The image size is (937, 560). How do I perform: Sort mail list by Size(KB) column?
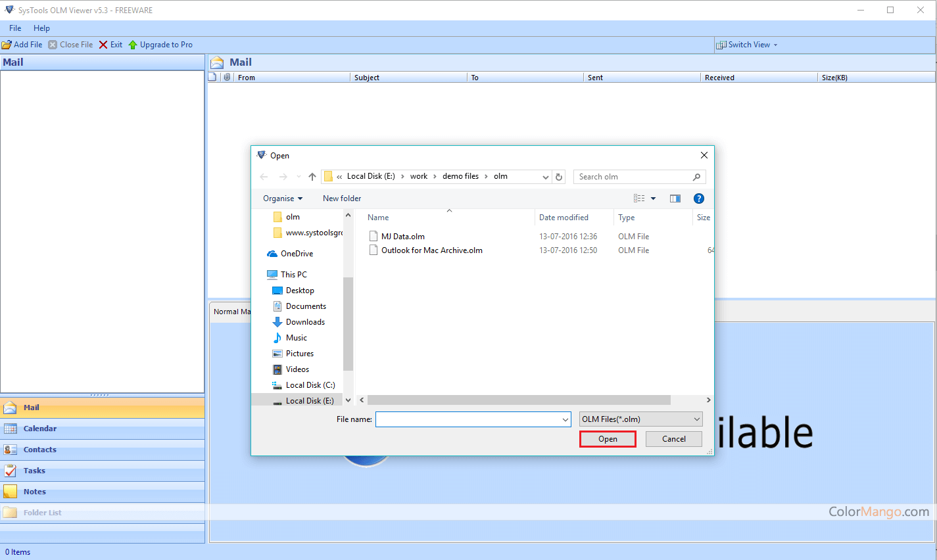pos(876,78)
